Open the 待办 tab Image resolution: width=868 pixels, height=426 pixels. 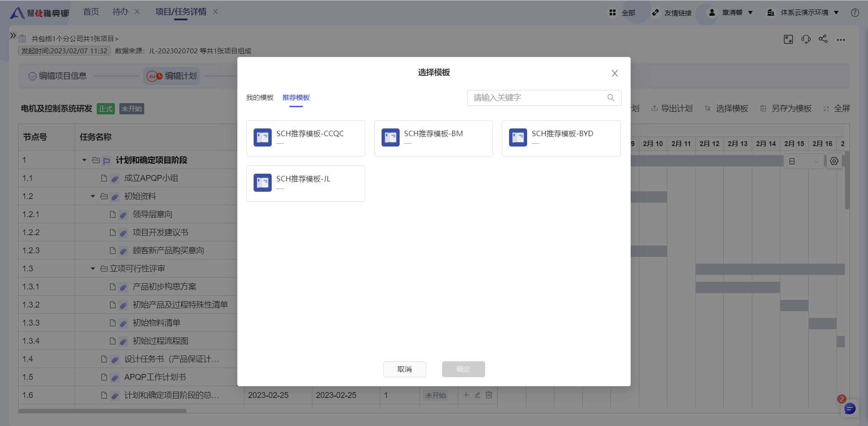120,12
